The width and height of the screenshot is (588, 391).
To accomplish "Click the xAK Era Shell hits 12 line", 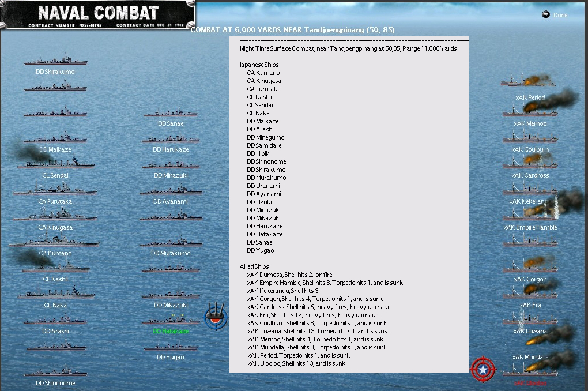I will (313, 315).
